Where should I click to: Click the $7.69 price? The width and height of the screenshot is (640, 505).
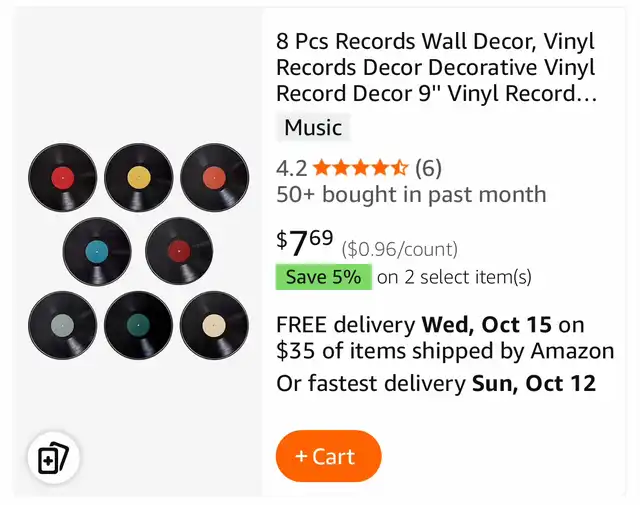tap(304, 241)
